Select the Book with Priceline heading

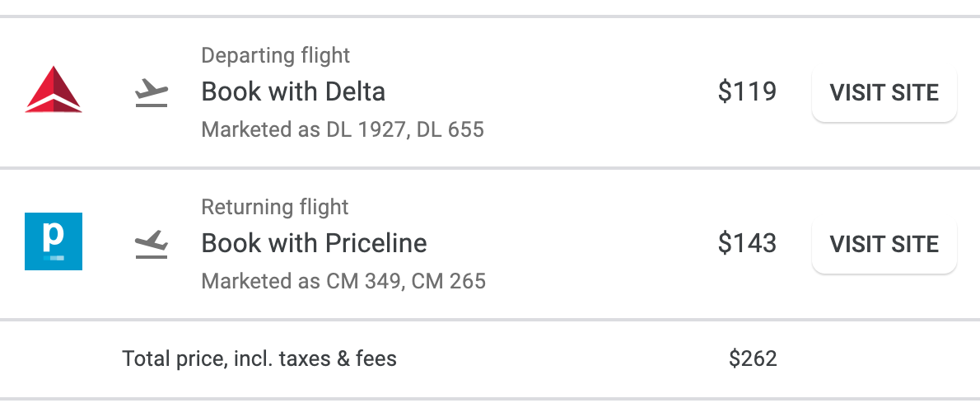(x=315, y=243)
